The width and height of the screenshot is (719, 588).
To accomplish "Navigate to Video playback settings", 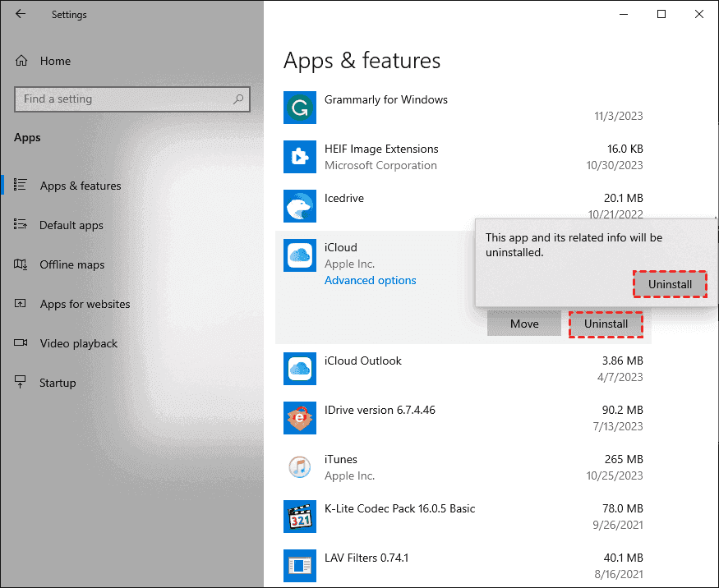I will (79, 343).
